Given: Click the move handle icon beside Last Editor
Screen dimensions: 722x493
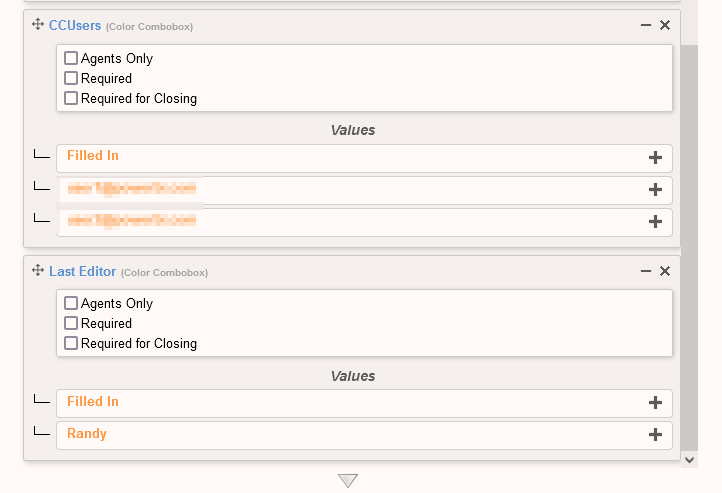Looking at the screenshot, I should pyautogui.click(x=38, y=271).
